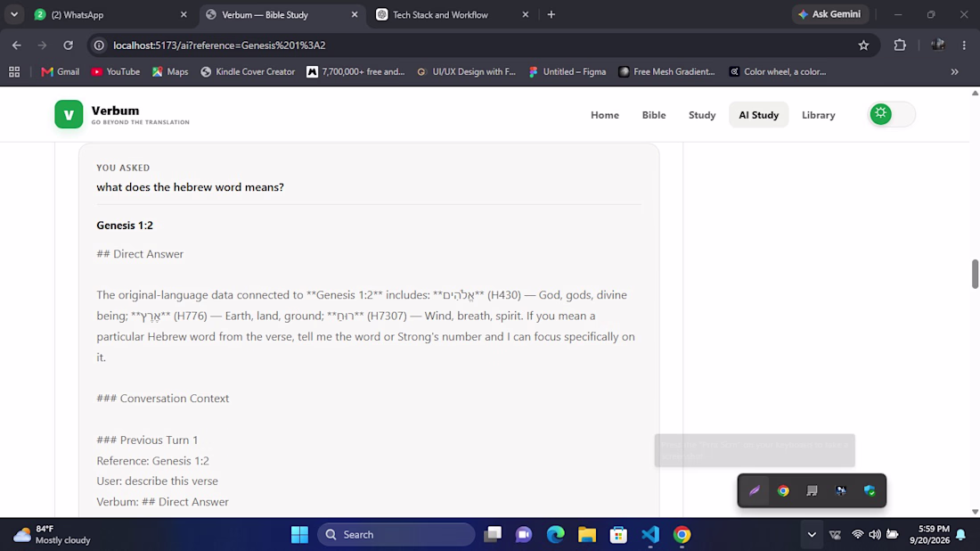Open the apps grid in bookmarks bar
The height and width of the screenshot is (551, 980).
coord(13,72)
